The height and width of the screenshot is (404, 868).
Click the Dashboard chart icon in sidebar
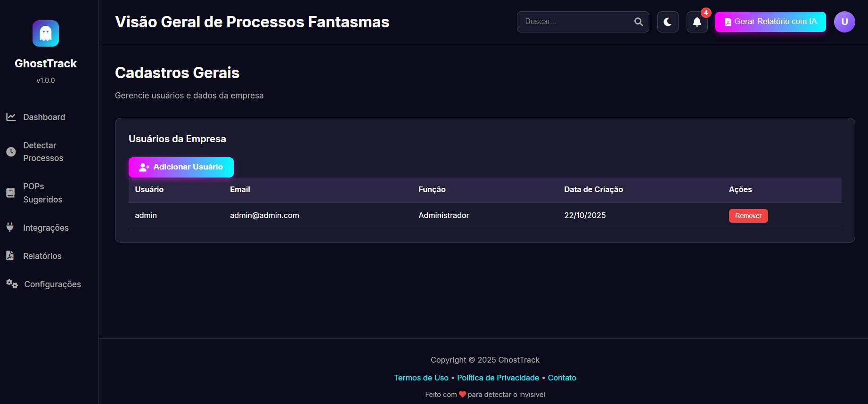(11, 117)
